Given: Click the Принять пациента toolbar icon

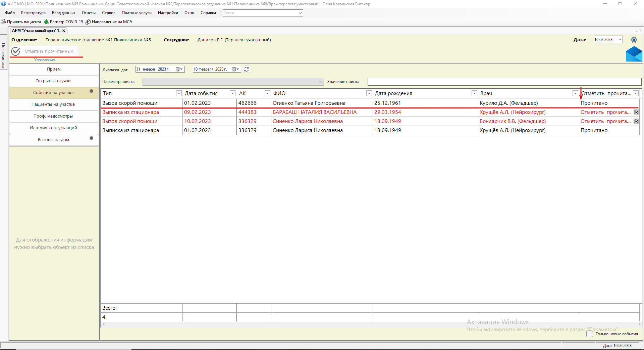Looking at the screenshot, I should coord(3,22).
